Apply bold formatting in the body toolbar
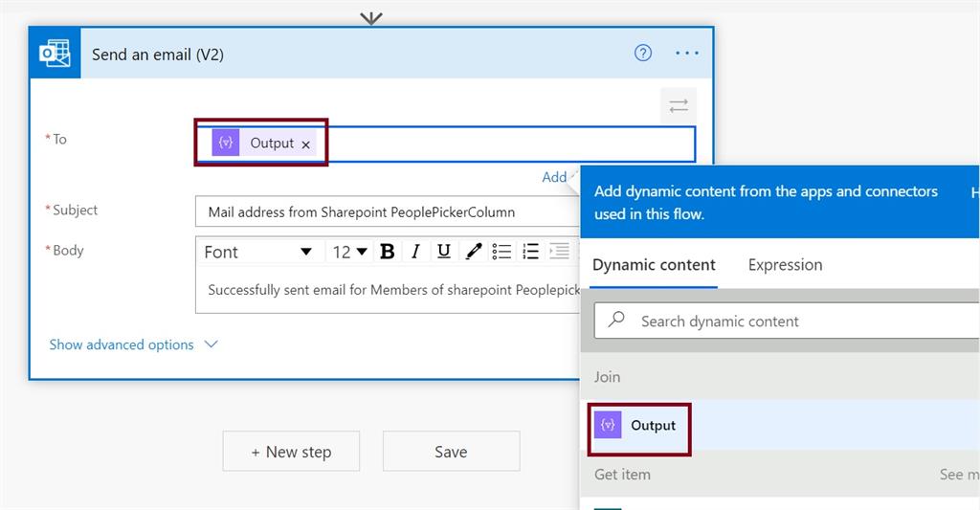Viewport: 980px width, 510px height. coord(388,252)
